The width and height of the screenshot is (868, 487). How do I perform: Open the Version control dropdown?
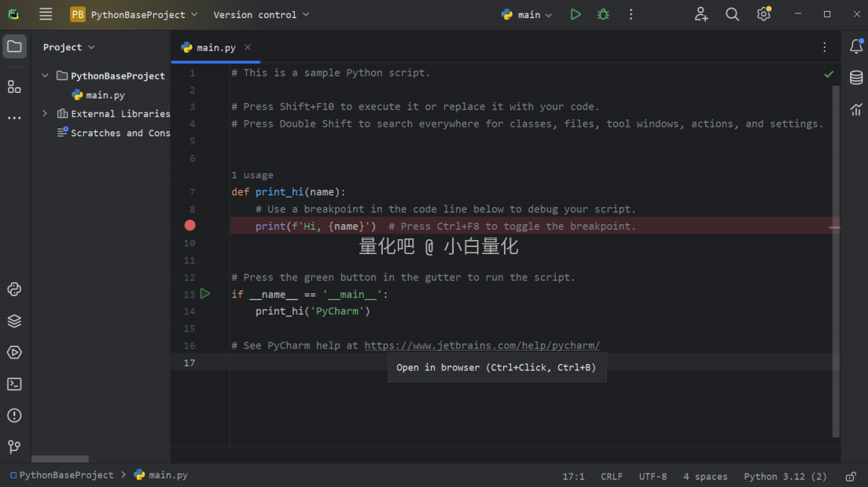click(261, 14)
